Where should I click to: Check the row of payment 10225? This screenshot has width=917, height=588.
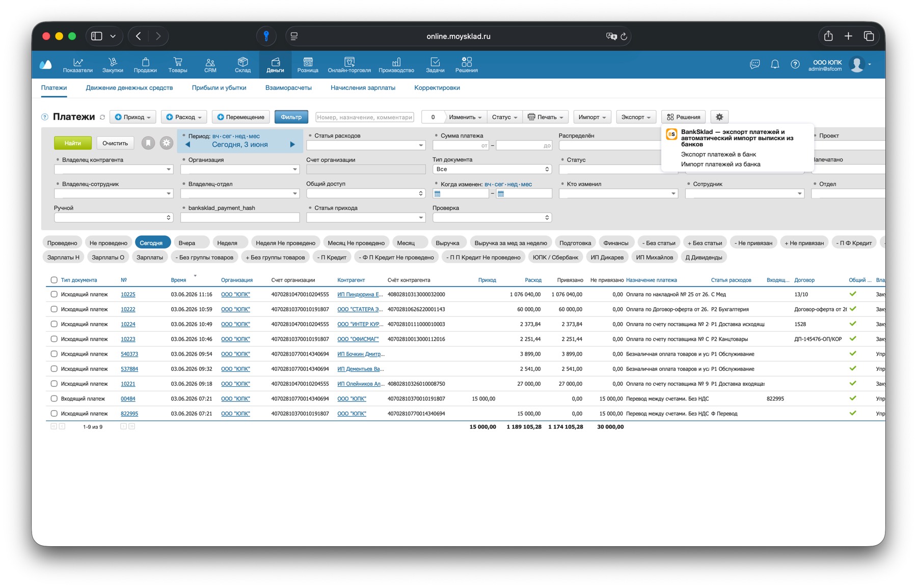(54, 294)
